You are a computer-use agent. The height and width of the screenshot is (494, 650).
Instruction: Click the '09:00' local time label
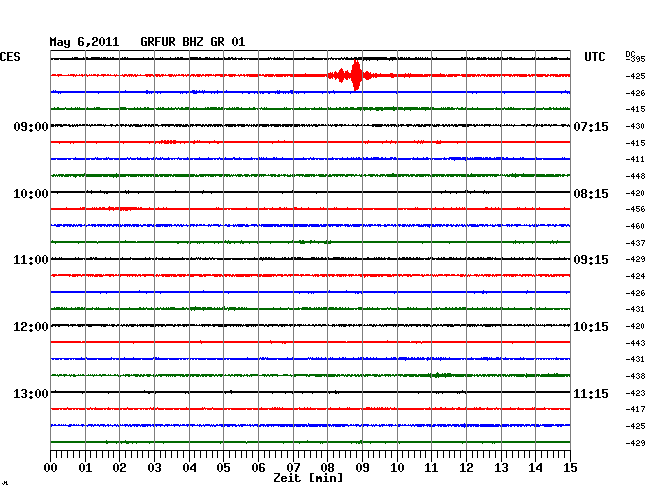tap(31, 126)
